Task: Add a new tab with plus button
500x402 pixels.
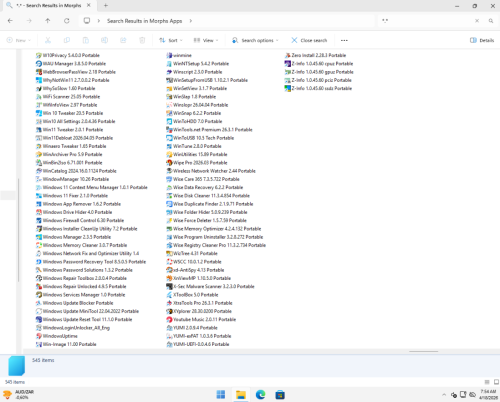Action: coord(106,5)
